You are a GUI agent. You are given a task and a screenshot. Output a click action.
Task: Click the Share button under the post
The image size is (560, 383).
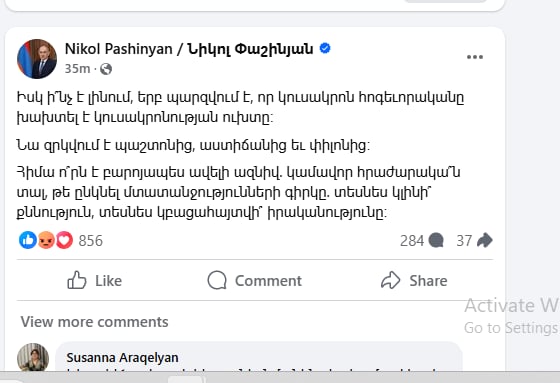(414, 280)
